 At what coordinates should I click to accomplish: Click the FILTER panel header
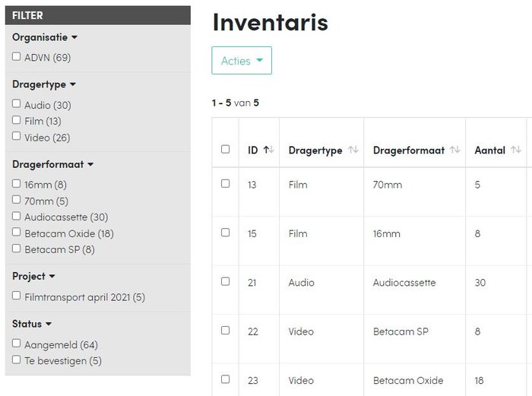pyautogui.click(x=98, y=15)
